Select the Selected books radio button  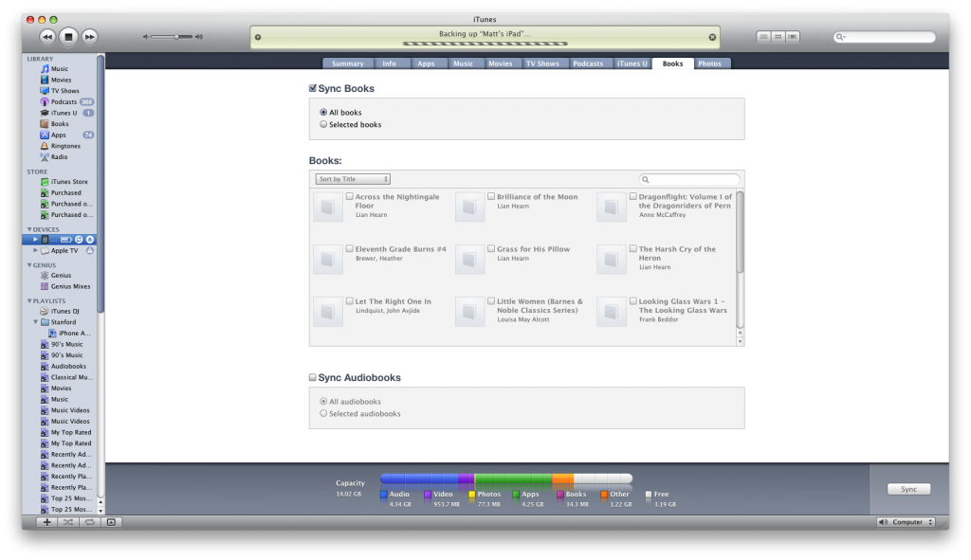click(x=322, y=123)
